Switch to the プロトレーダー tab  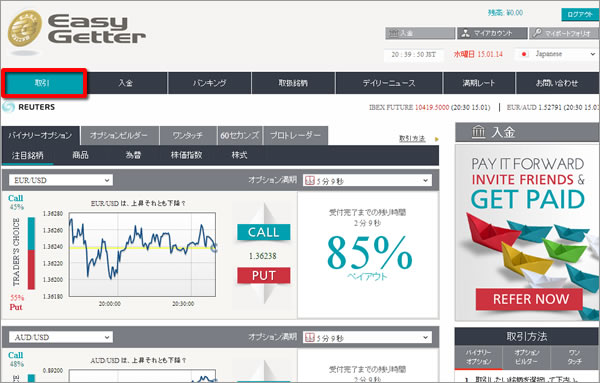(295, 135)
